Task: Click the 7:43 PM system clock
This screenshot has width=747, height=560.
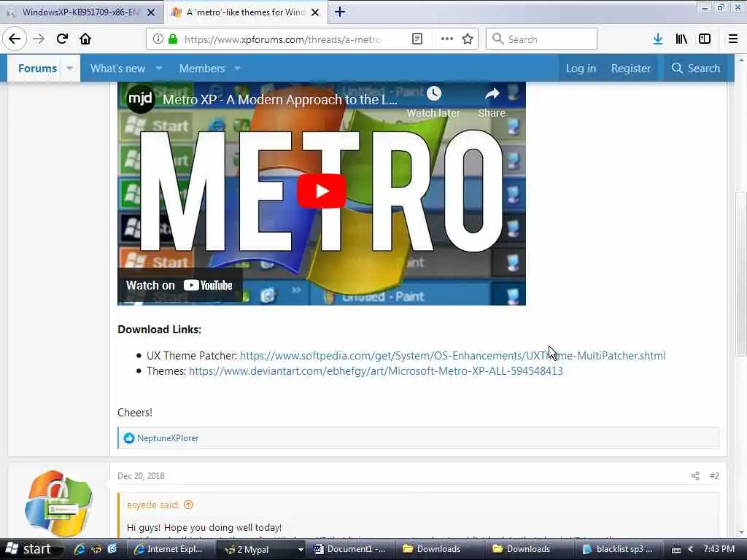Action: click(719, 549)
